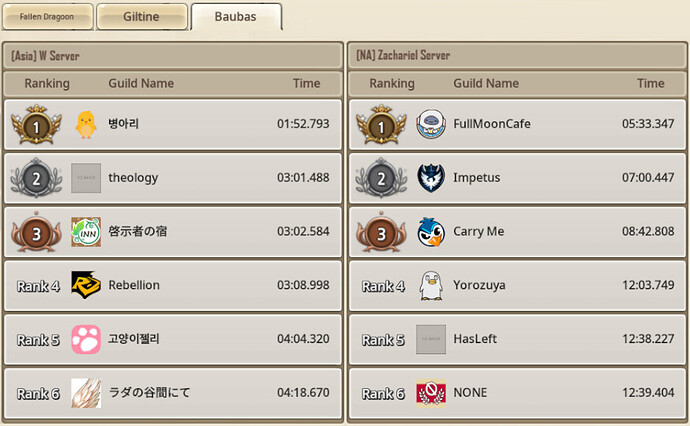The width and height of the screenshot is (690, 426).
Task: Click the NONE guild red emblem
Action: [431, 393]
